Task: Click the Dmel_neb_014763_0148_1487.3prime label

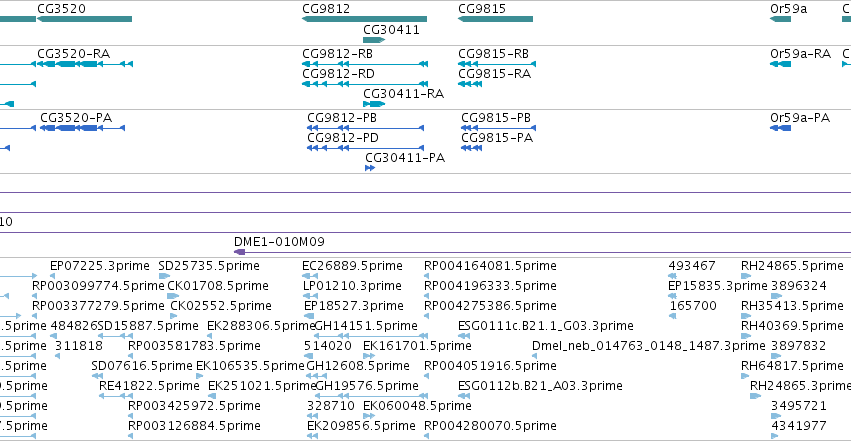Action: pyautogui.click(x=649, y=346)
